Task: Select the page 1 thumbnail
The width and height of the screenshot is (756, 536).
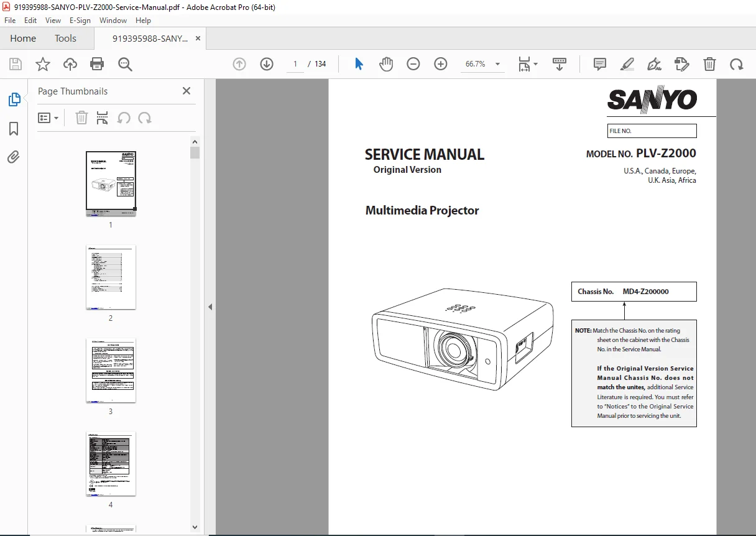Action: tap(111, 183)
